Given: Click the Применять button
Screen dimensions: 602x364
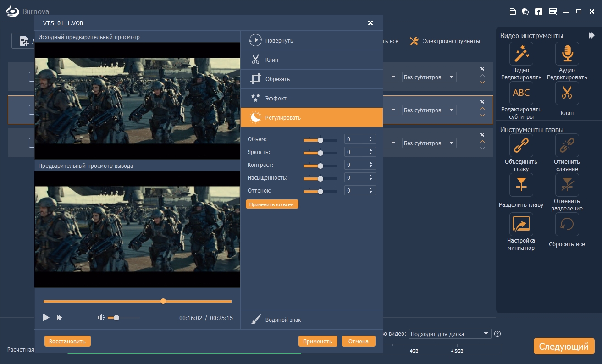Looking at the screenshot, I should point(318,341).
